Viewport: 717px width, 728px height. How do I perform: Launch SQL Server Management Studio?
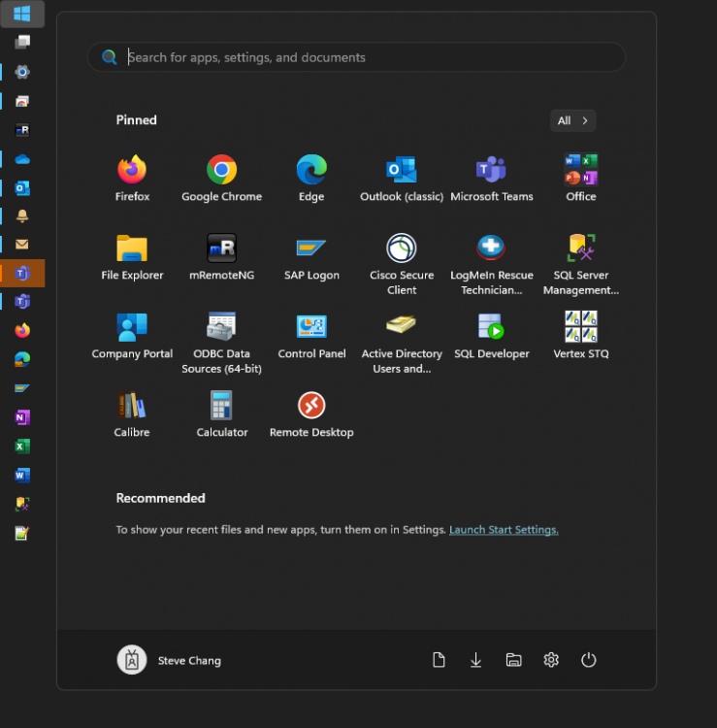pos(581,249)
